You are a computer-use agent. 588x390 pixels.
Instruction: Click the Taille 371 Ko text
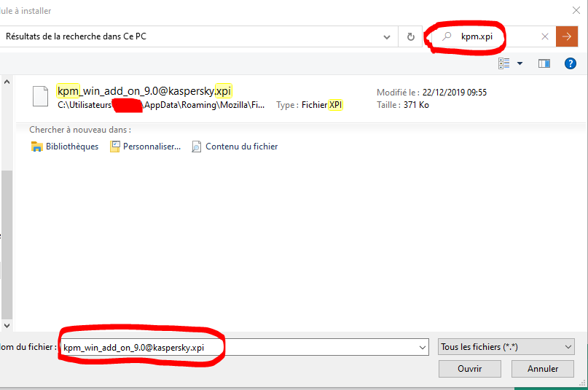tap(403, 105)
